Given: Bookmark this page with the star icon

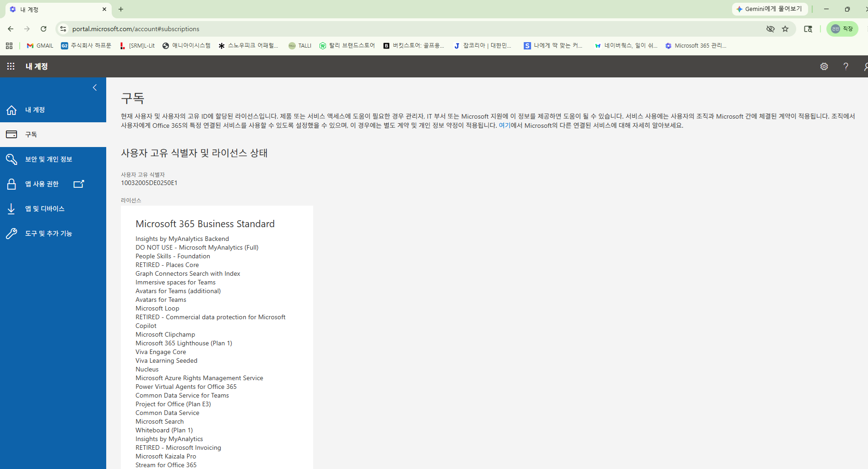Looking at the screenshot, I should click(x=785, y=29).
